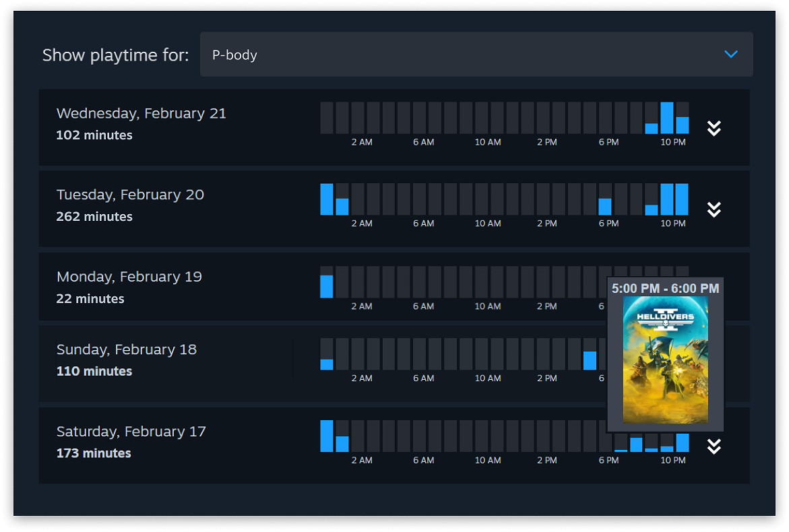
Task: Expand details for Saturday, February 17
Action: (714, 446)
